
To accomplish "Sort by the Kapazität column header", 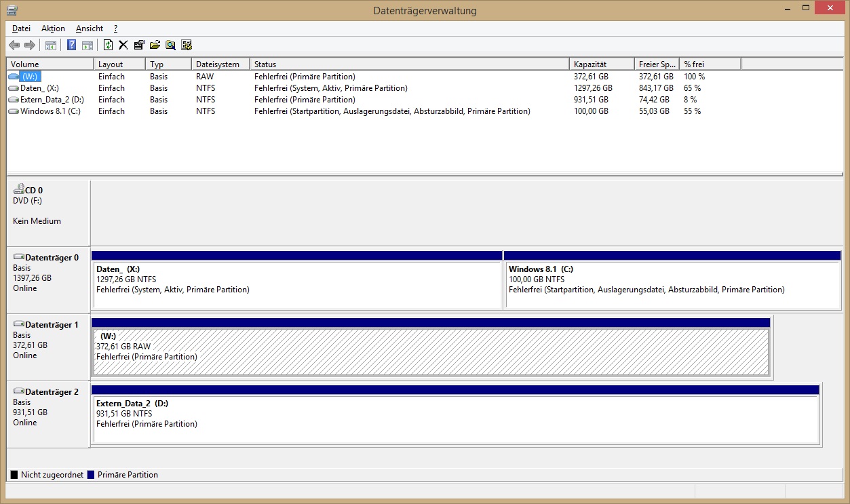I will tap(602, 64).
